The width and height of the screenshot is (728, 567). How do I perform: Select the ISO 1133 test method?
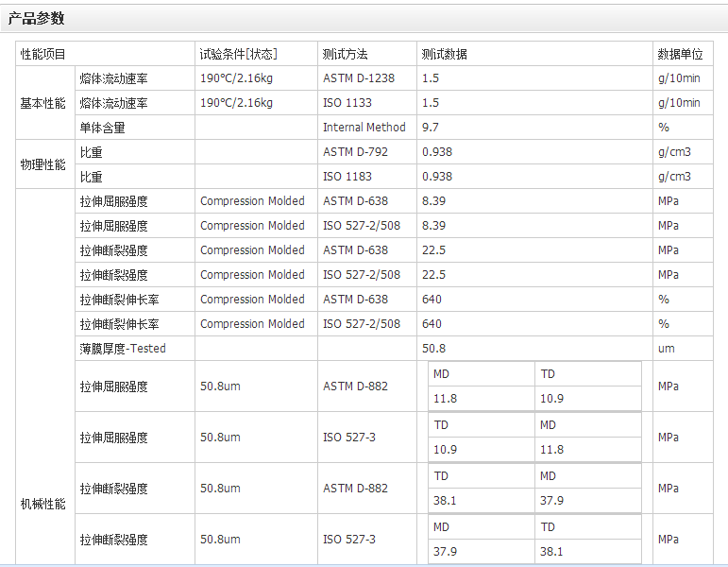pyautogui.click(x=347, y=103)
